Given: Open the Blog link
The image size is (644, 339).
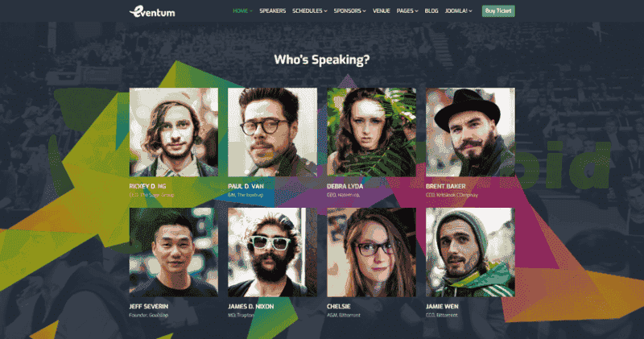Looking at the screenshot, I should 431,11.
